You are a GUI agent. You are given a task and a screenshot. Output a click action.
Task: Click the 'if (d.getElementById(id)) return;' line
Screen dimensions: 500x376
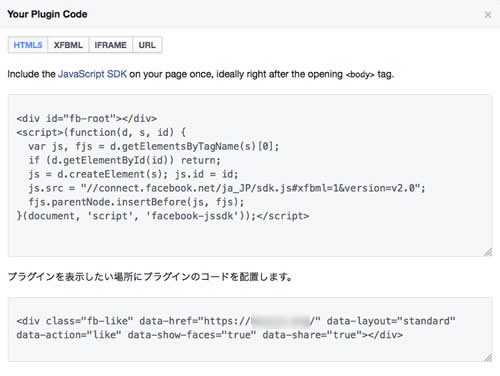click(125, 160)
